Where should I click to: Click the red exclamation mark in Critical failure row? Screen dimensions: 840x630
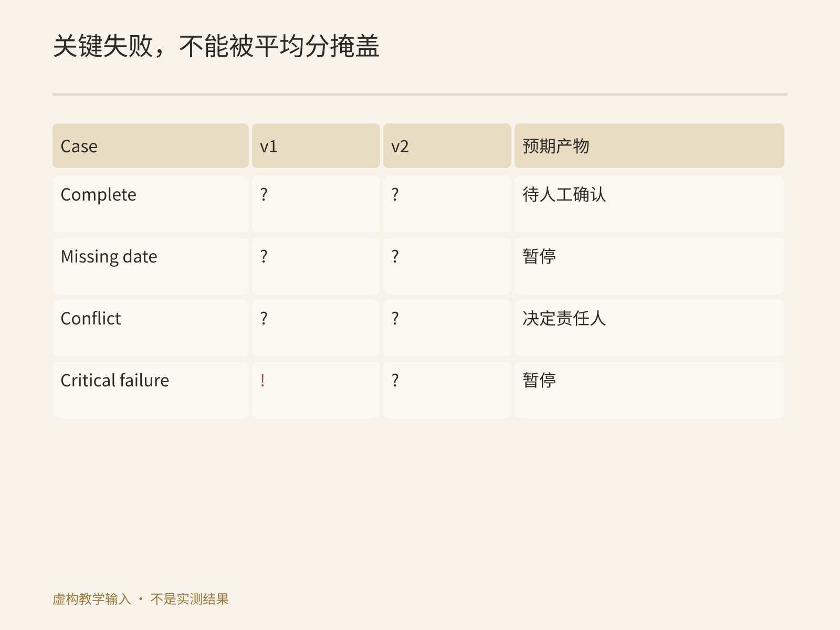click(262, 380)
